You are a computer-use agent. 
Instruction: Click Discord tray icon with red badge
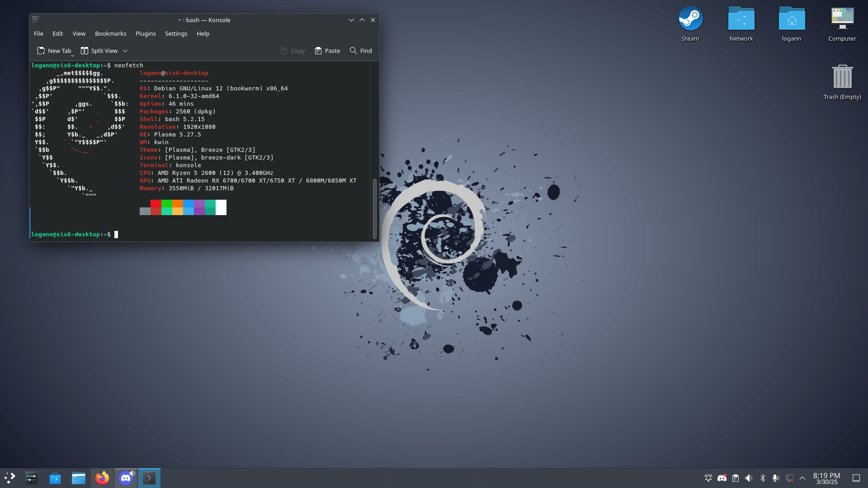click(x=722, y=478)
